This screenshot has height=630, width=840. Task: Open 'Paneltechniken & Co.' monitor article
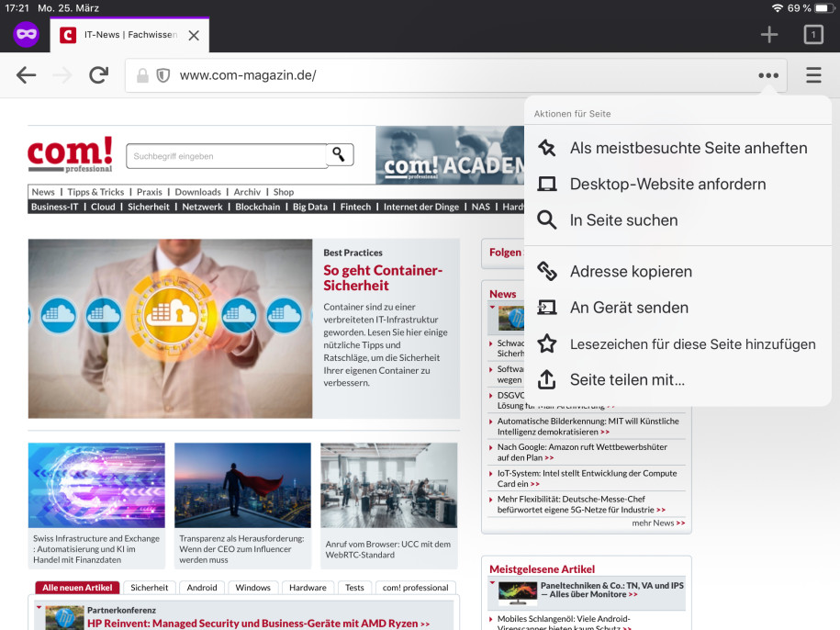(x=611, y=590)
